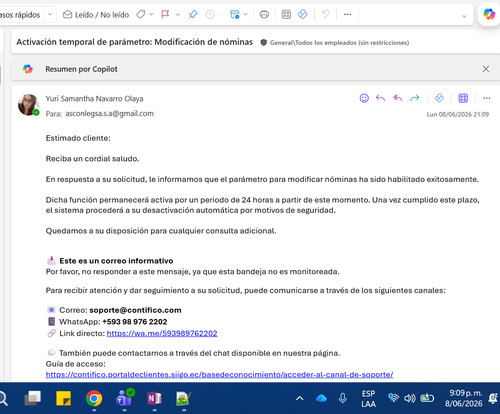Open the contifico portaldeclientes support guide link
The image size is (500, 414).
219,375
